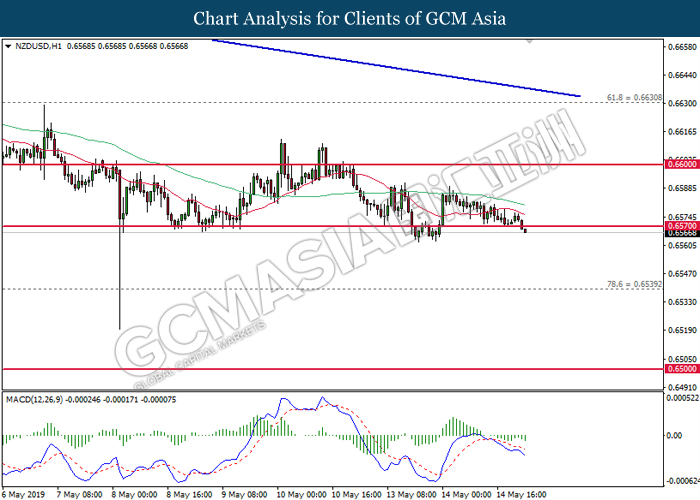Select the 0.65000 red price label
Viewport: 700px width, 500px height.
click(682, 369)
